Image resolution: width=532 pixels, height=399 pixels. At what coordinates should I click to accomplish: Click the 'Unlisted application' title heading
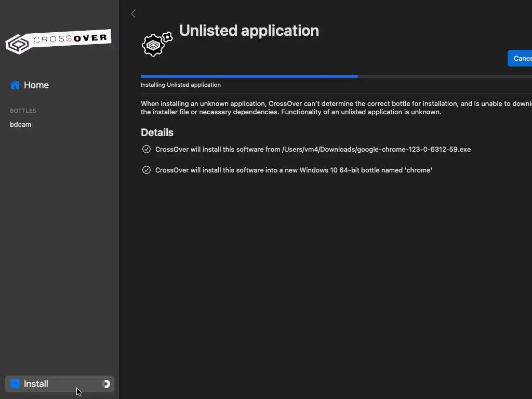click(249, 31)
